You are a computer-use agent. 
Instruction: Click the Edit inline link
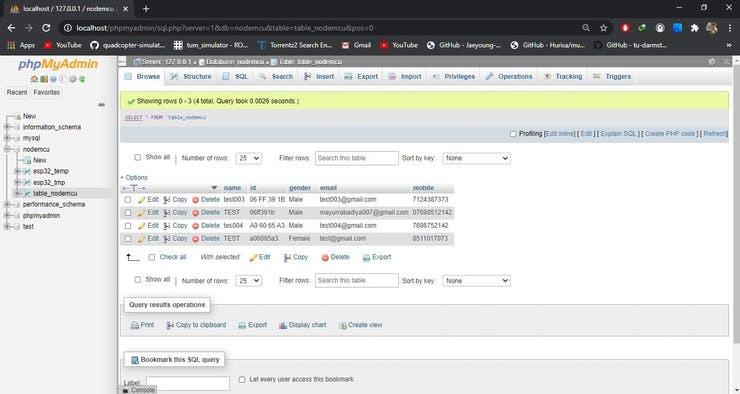[560, 134]
